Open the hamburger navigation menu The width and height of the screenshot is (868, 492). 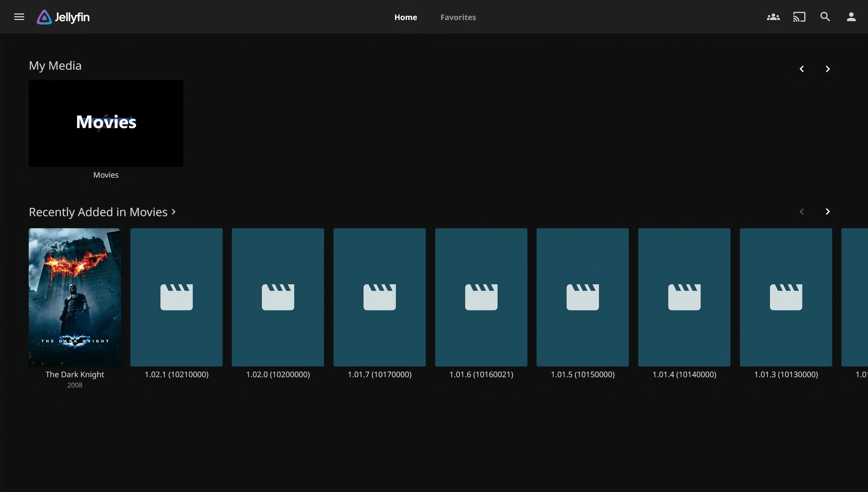19,17
